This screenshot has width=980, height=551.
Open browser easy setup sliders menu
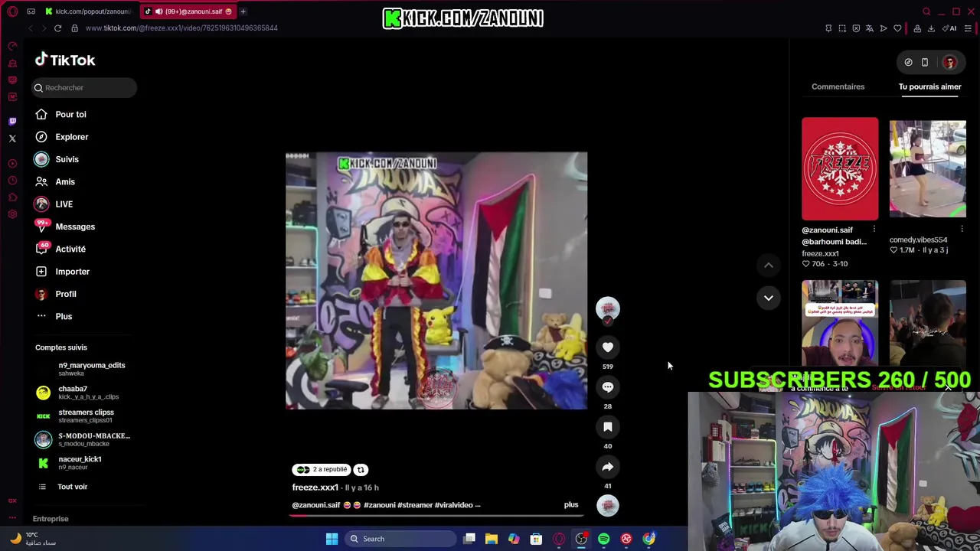pos(969,28)
